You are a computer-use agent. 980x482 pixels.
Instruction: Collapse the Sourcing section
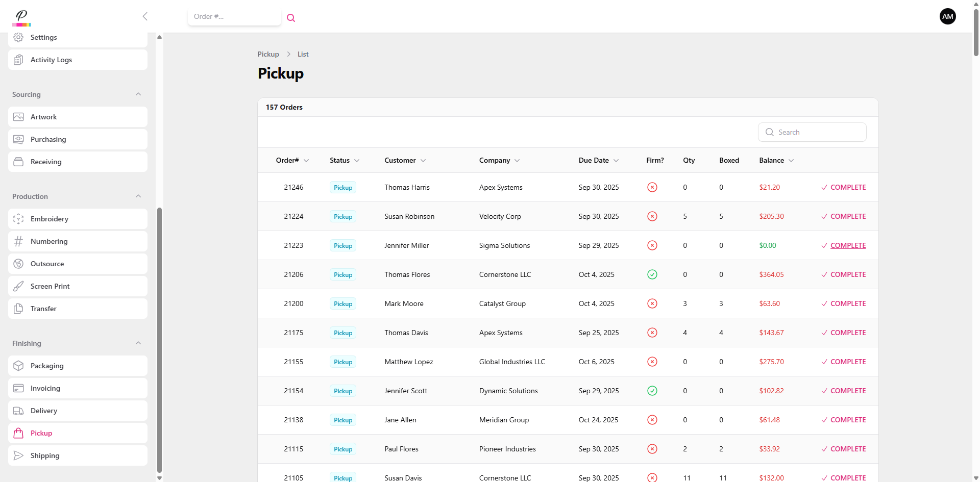pyautogui.click(x=138, y=94)
